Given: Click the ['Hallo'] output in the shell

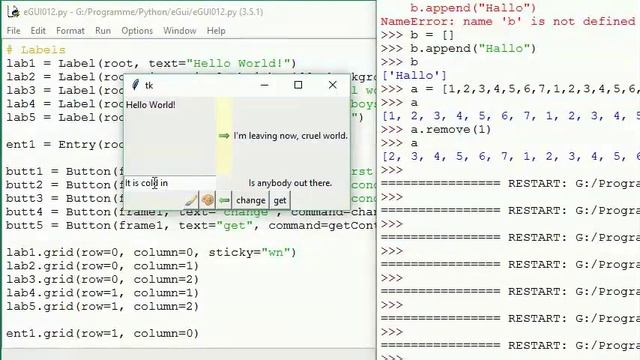Looking at the screenshot, I should (x=414, y=76).
